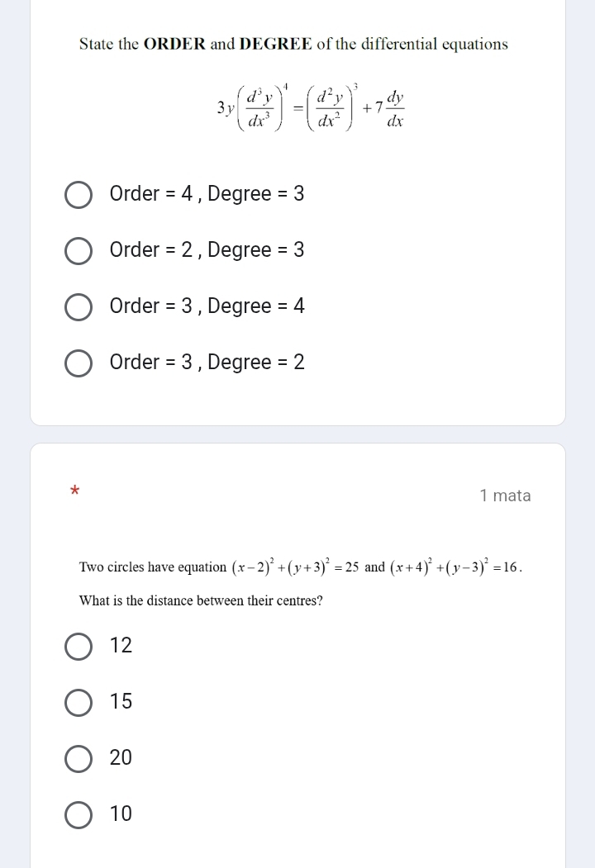Click the 'Order = 3 , Degree = 4' label text

pyautogui.click(x=207, y=306)
